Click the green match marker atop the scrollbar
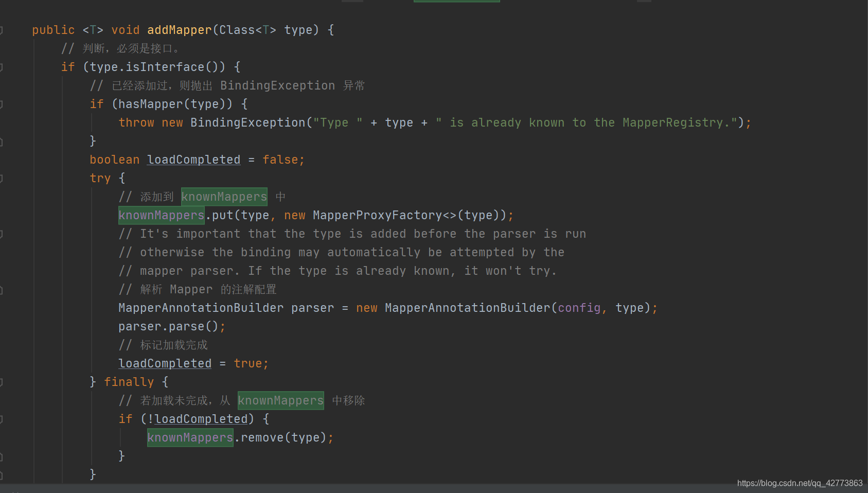 click(x=456, y=1)
